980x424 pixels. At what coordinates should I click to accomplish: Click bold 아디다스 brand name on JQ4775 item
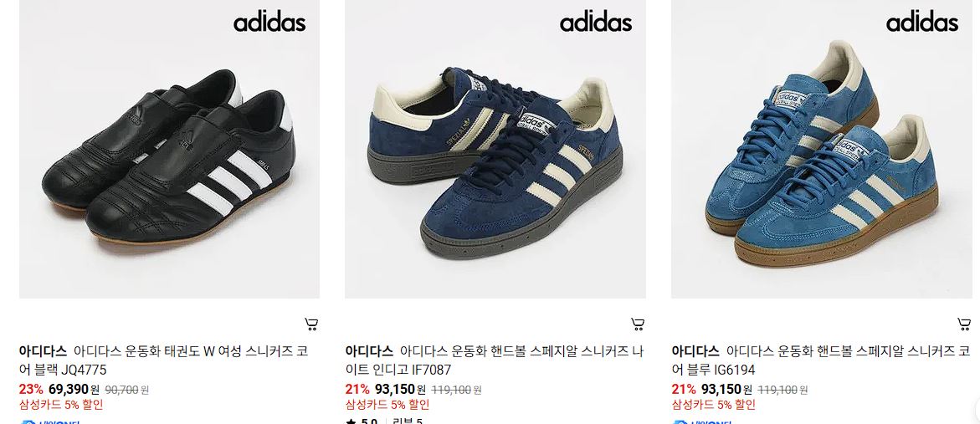[43, 351]
